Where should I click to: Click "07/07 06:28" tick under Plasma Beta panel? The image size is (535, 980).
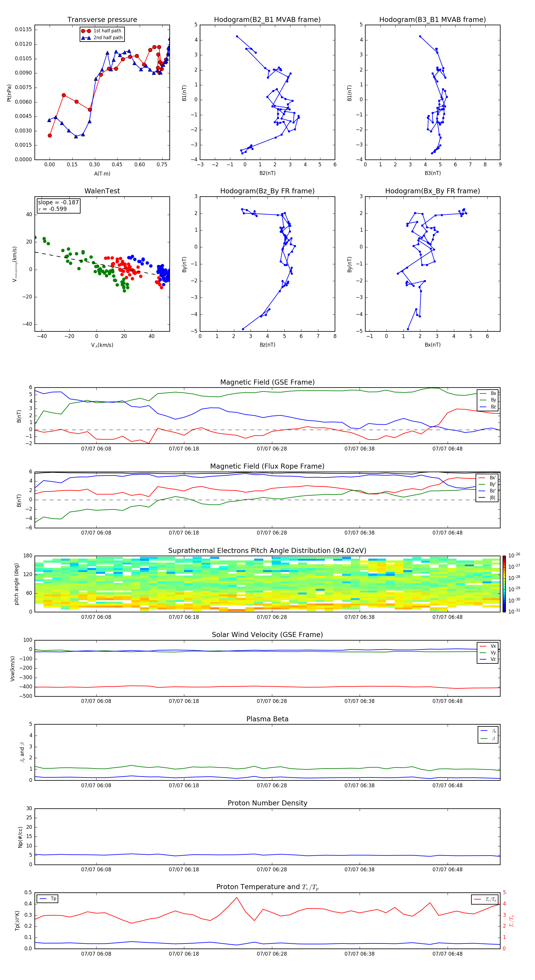(x=272, y=785)
